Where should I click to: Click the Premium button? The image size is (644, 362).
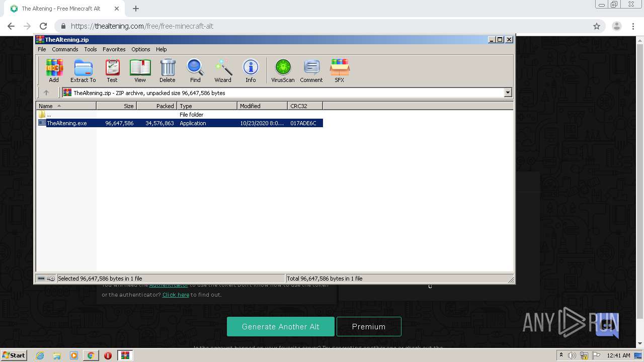tap(369, 326)
